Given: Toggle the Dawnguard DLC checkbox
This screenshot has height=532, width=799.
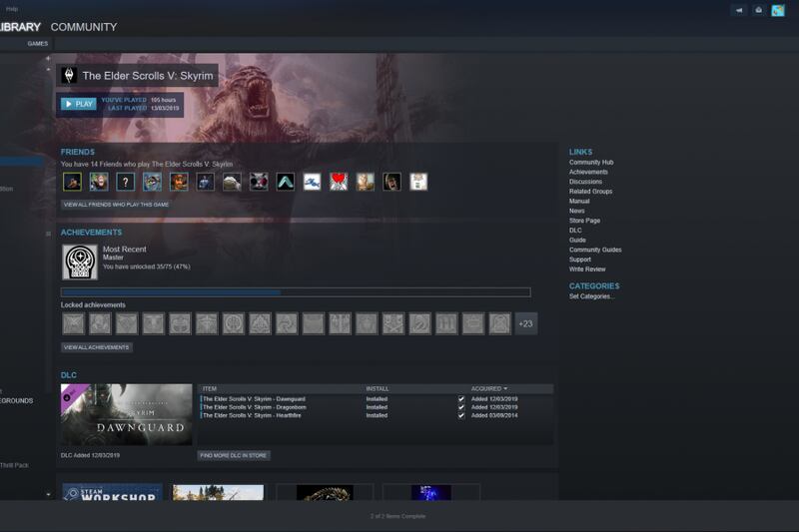Looking at the screenshot, I should click(x=461, y=399).
